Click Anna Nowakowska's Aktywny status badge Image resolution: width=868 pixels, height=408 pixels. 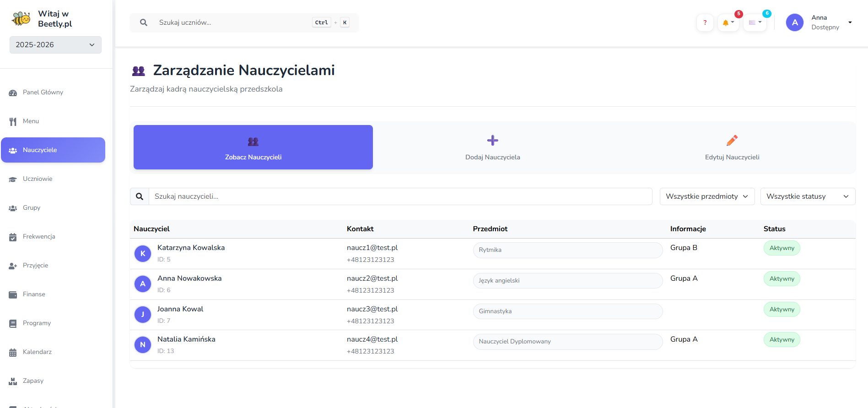(x=782, y=279)
